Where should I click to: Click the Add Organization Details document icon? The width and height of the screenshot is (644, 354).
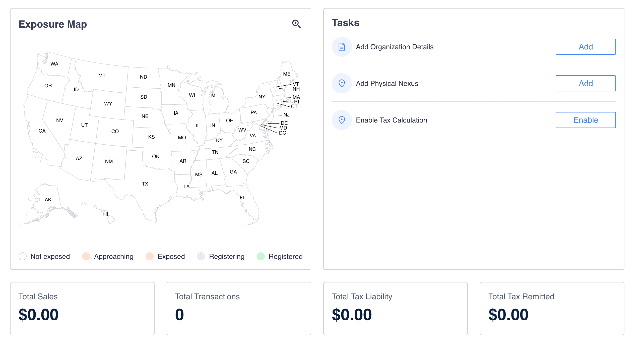[x=341, y=47]
